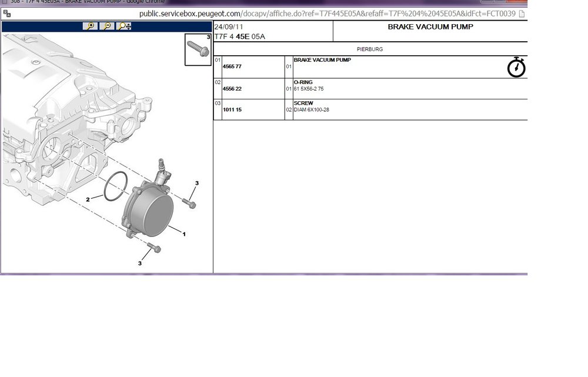
Task: Click the PIERBURG supplier label
Action: point(370,49)
